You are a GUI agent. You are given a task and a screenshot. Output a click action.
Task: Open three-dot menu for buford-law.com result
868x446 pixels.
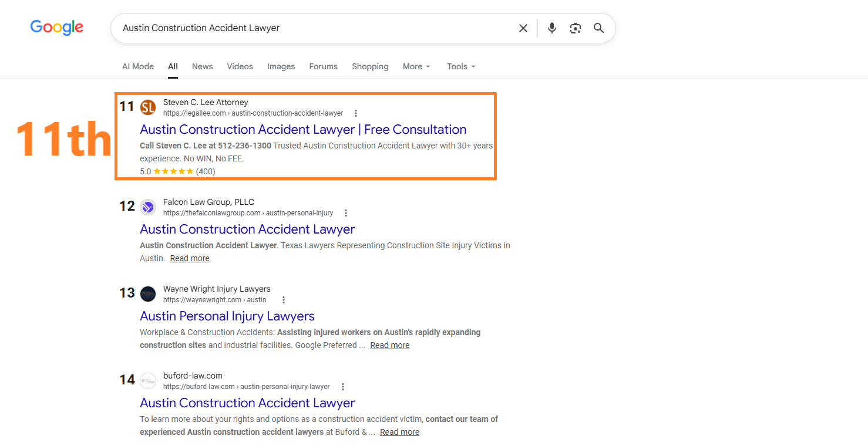pyautogui.click(x=343, y=387)
